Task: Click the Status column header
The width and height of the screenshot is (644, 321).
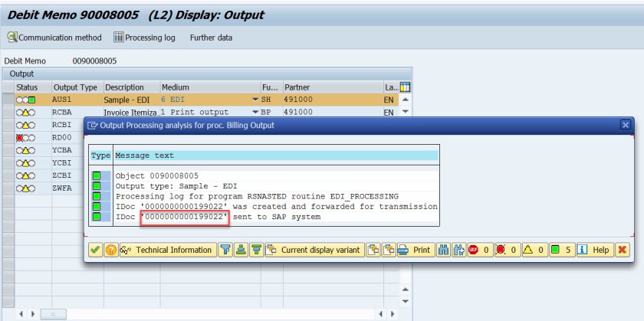Action: (33, 87)
